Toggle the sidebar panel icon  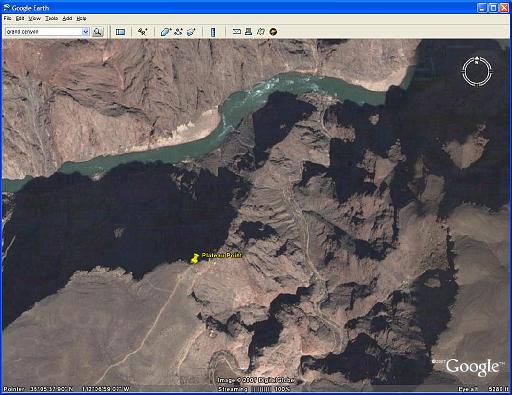(120, 32)
